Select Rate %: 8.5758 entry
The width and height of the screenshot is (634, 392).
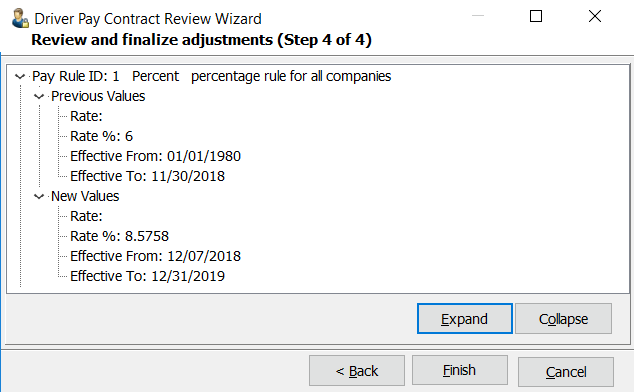pos(119,236)
